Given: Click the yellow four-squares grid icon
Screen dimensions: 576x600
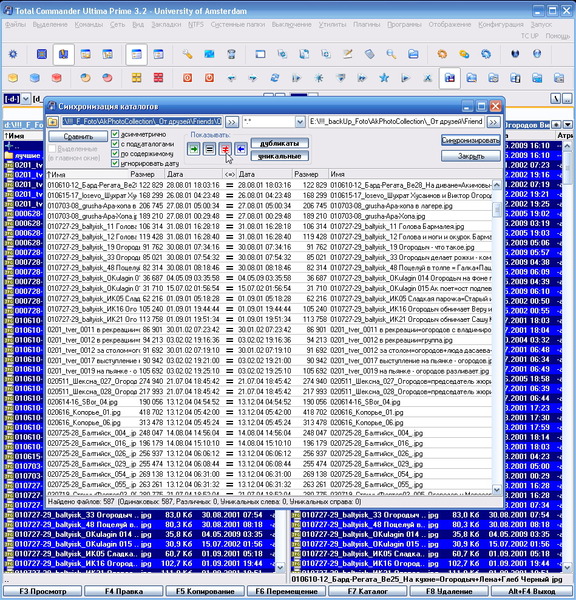Looking at the screenshot, I should tap(137, 78).
